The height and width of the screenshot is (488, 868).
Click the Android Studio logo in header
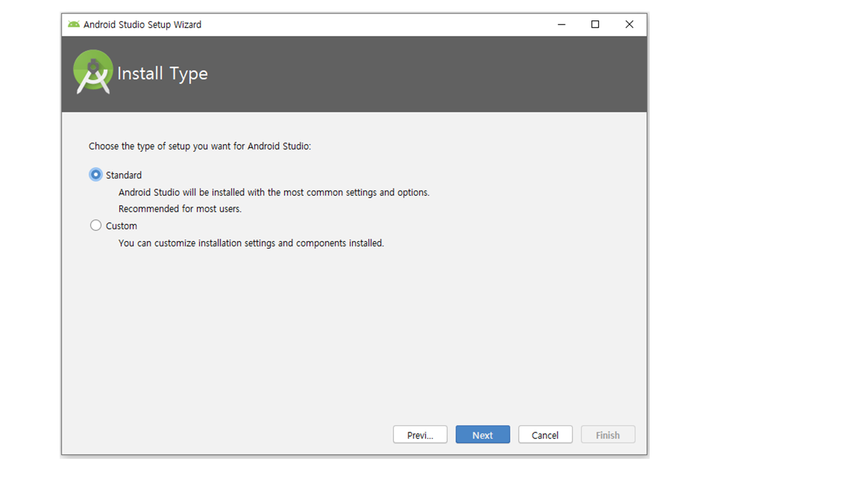pos(93,72)
